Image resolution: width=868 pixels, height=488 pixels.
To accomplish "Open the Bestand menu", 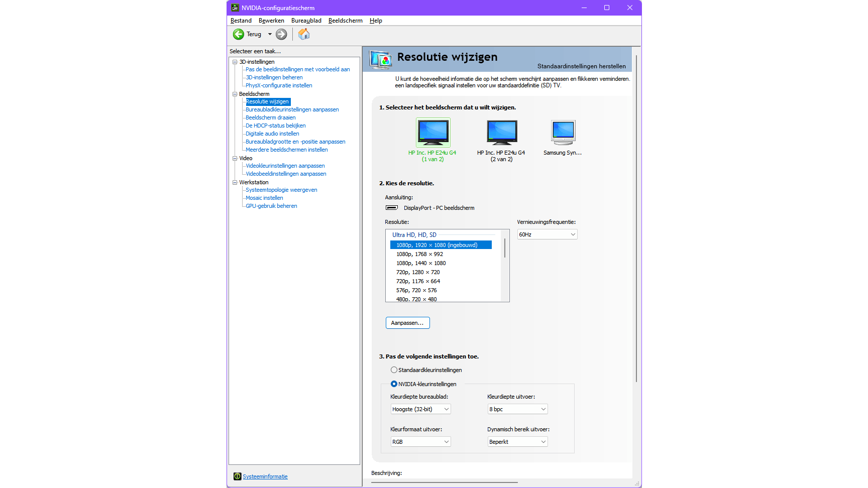I will (241, 21).
